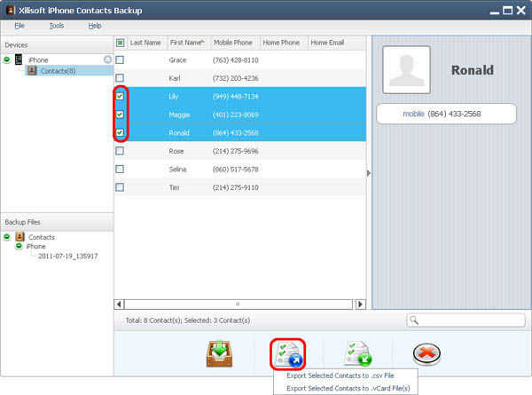532x395 pixels.
Task: Click Tim's number (214) 275-9110
Action: [236, 187]
